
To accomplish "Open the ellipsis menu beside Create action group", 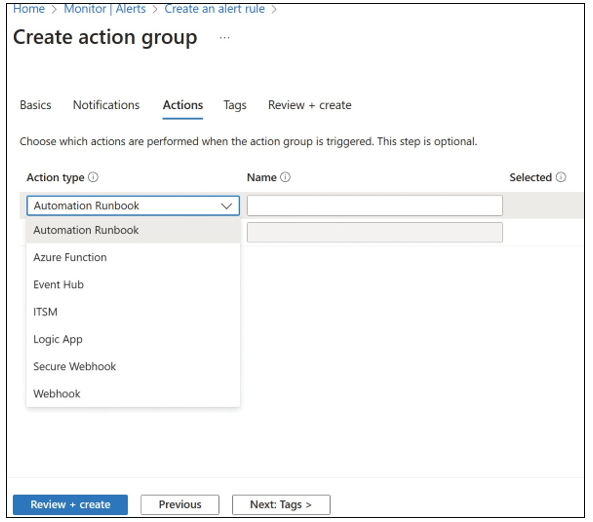I will [x=224, y=38].
